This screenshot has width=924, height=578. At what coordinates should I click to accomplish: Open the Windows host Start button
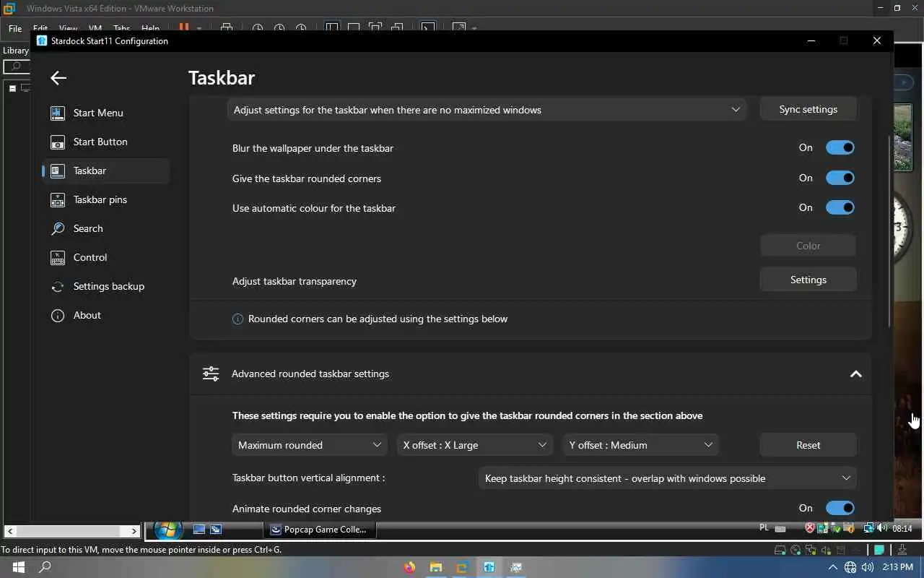coord(18,567)
